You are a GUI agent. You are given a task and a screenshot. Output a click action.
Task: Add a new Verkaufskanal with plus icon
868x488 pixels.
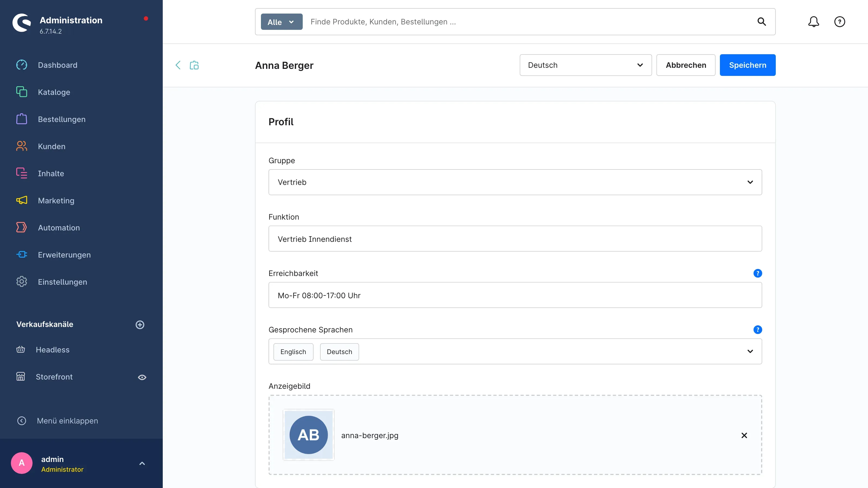pyautogui.click(x=140, y=325)
